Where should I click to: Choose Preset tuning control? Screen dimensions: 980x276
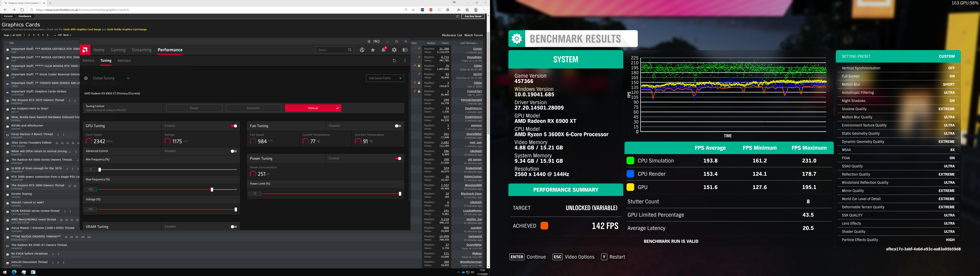194,108
